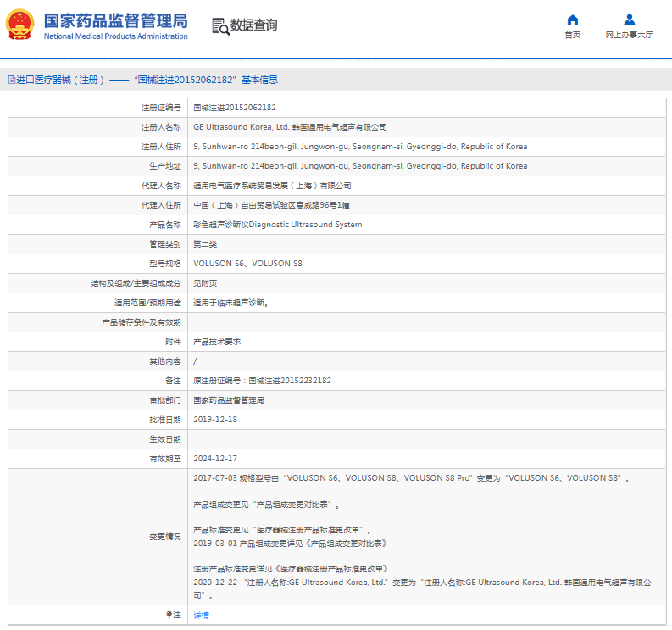
Task: Click the 网上办事大厅 label
Action: pos(629,36)
